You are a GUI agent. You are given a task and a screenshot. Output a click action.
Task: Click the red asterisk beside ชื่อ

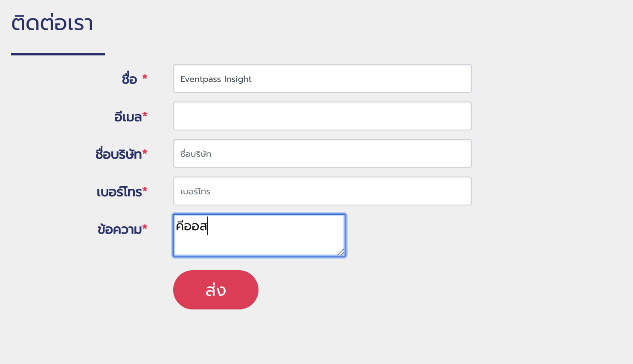click(x=145, y=77)
